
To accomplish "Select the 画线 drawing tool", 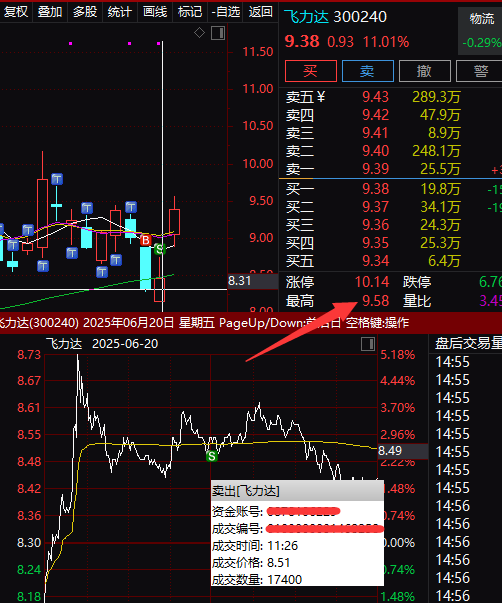I will coord(155,12).
